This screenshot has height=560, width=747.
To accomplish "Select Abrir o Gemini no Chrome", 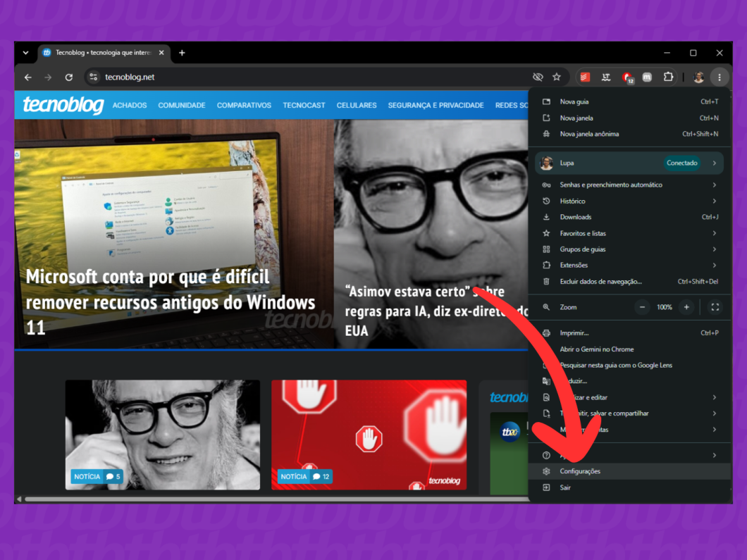I will [x=630, y=349].
